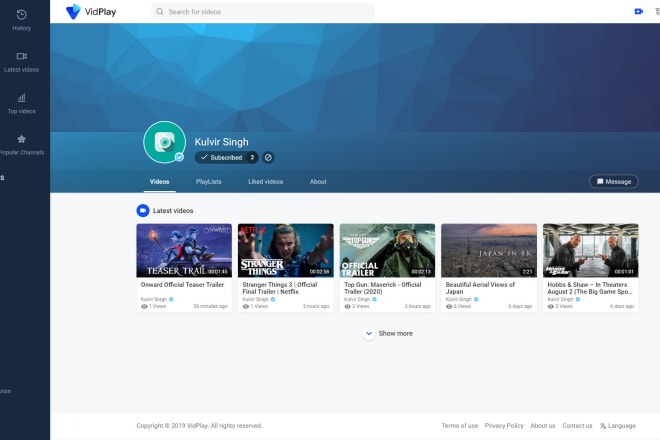The image size is (660, 440).
Task: Click the blue Latest videos section icon
Action: [x=143, y=211]
